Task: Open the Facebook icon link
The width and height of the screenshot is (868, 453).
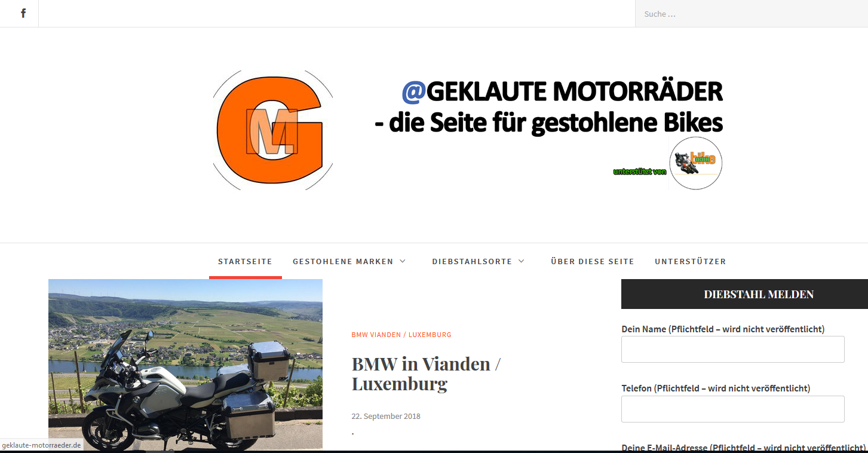Action: pos(23,13)
